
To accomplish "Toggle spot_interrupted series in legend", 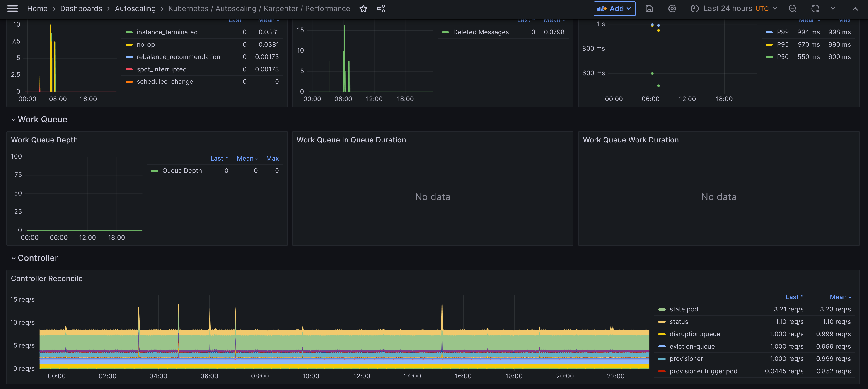I will [x=161, y=69].
